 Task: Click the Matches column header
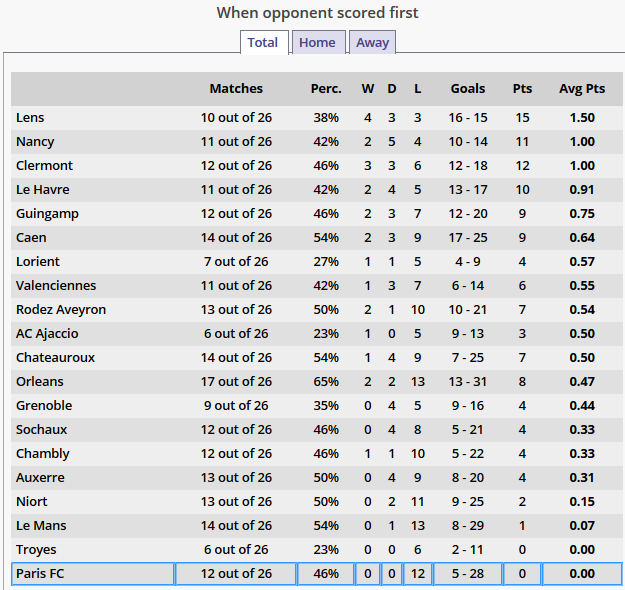point(236,89)
